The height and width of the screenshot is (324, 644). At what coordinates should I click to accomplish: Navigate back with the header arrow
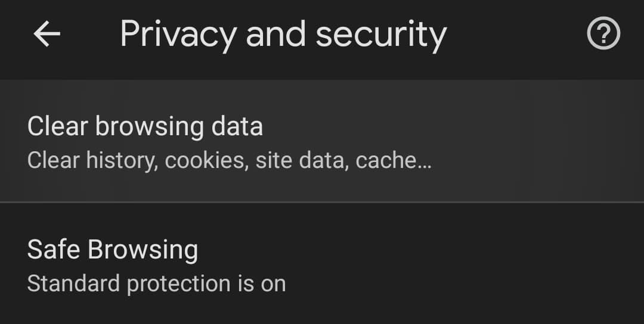pos(47,35)
